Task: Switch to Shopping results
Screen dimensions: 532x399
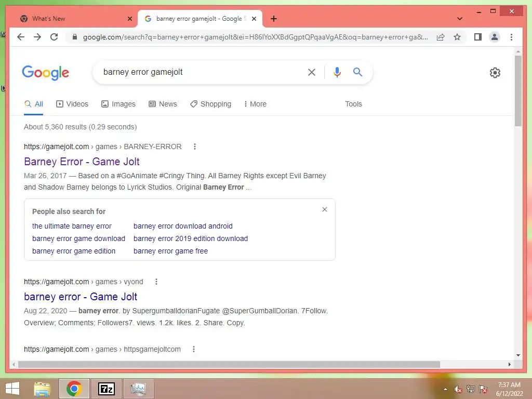Action: (x=211, y=104)
